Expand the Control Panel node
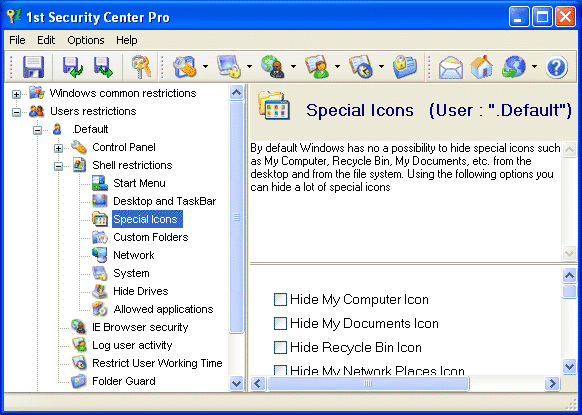582x415 pixels. (x=58, y=148)
